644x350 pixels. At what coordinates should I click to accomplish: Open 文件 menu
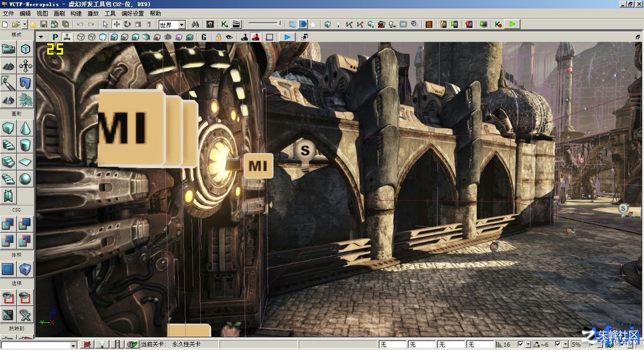8,14
